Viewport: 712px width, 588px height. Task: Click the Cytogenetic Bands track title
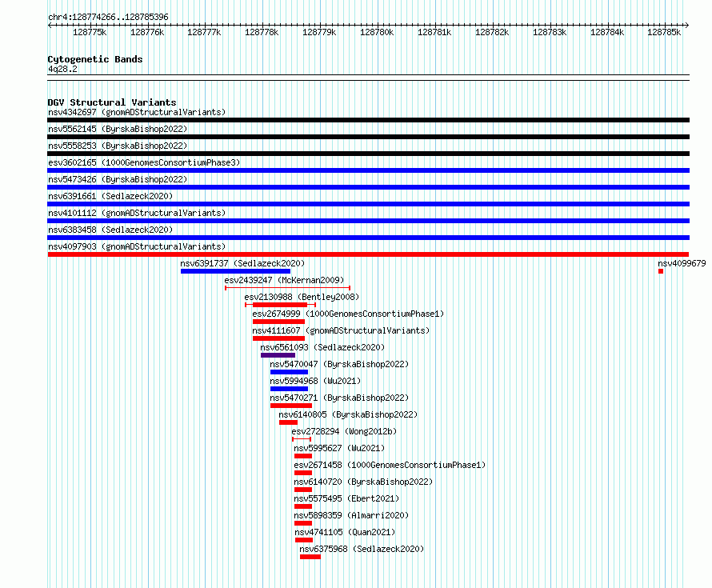(x=95, y=59)
